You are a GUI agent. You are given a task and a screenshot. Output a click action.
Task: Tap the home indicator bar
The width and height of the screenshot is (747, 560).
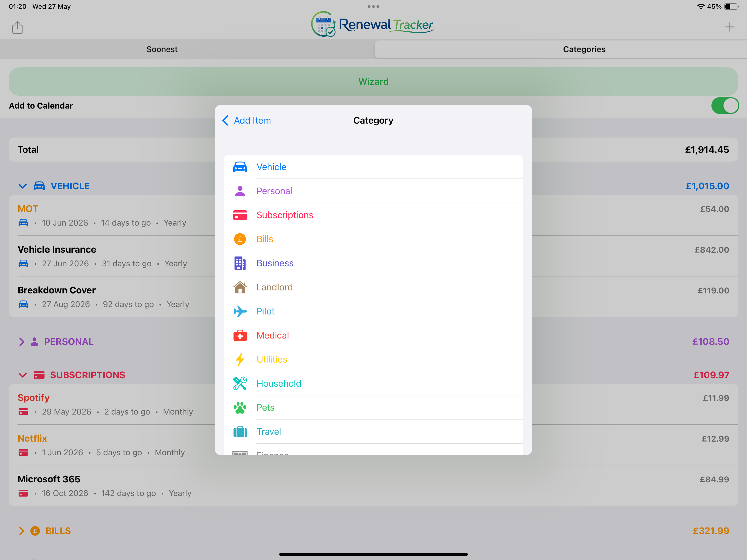[373, 554]
